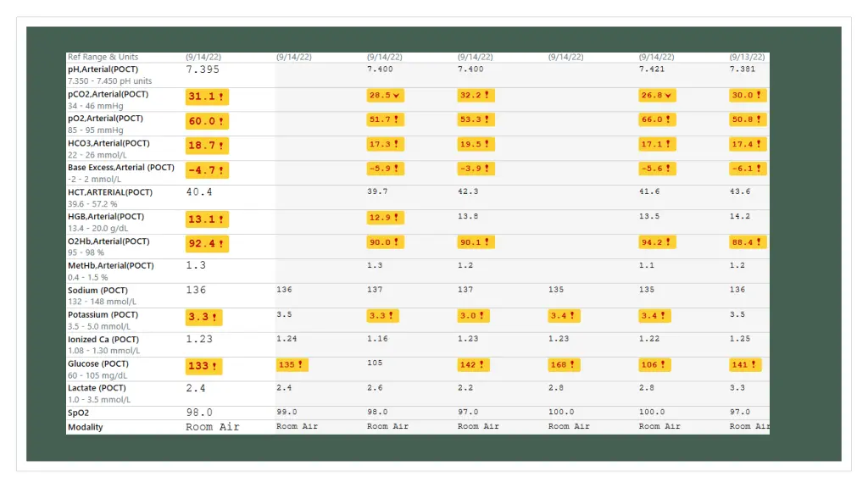This screenshot has height=488, width=868.
Task: Select the Ref Range & Units header
Action: point(103,57)
